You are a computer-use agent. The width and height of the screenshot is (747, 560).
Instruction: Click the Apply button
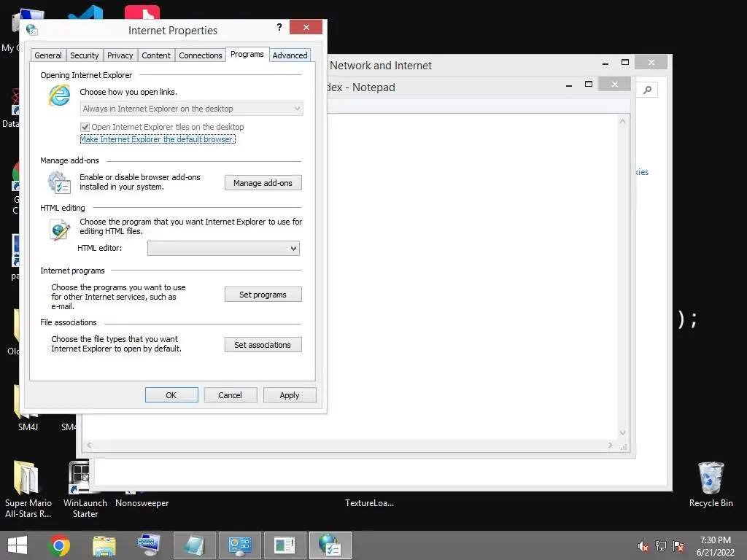click(290, 394)
